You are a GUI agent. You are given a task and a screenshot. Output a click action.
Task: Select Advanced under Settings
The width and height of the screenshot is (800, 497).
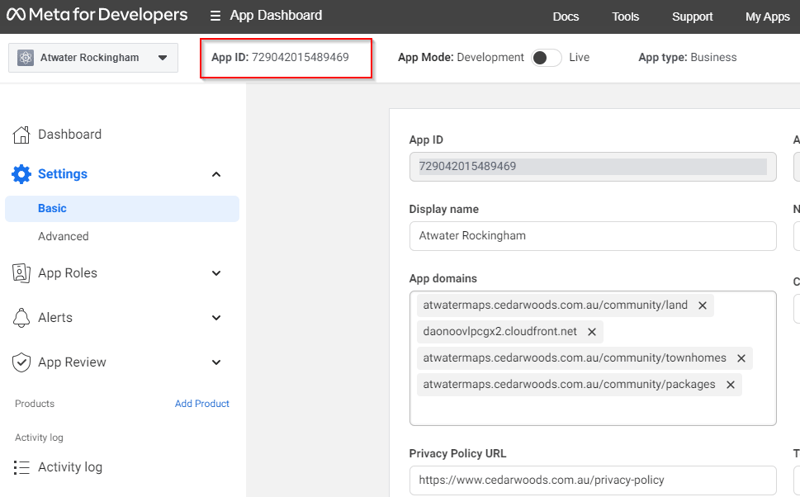click(x=63, y=236)
